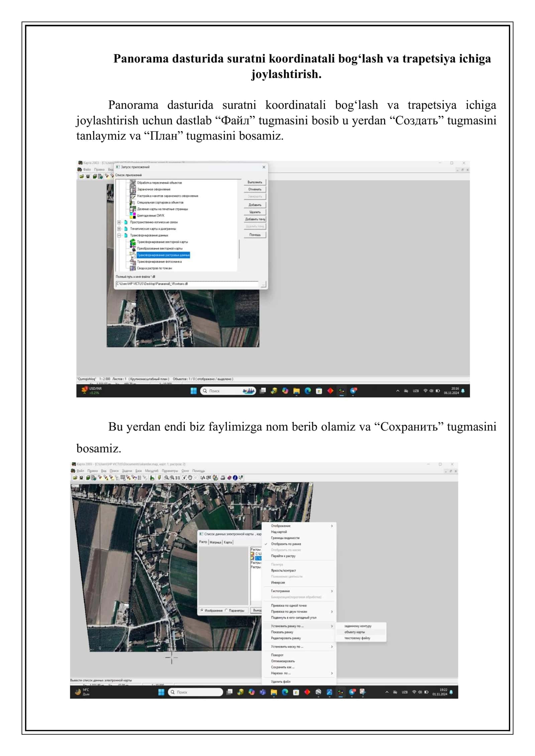Open the Задачи menu
The width and height of the screenshot is (535, 756).
(127, 471)
